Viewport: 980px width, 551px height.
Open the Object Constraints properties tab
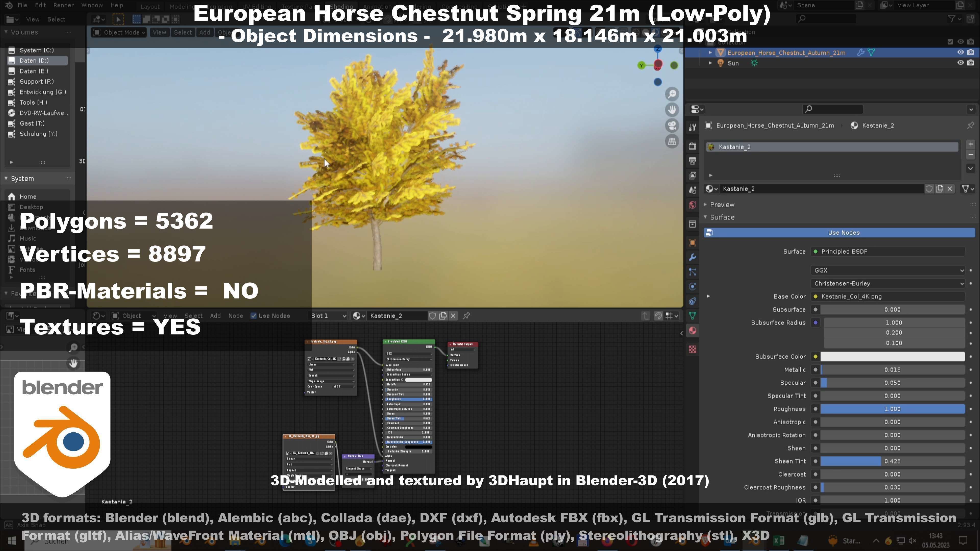click(692, 301)
